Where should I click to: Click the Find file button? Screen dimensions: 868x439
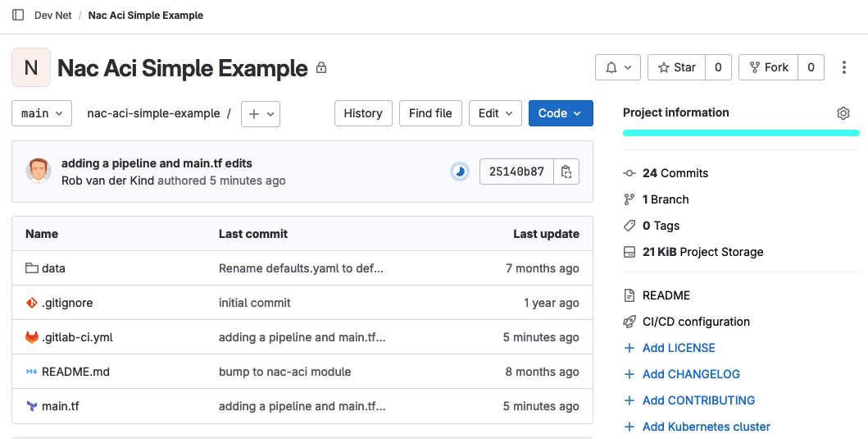(430, 113)
